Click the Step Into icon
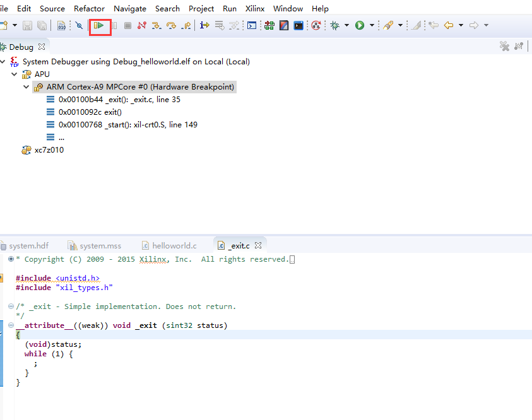This screenshot has width=532, height=420. point(157,25)
